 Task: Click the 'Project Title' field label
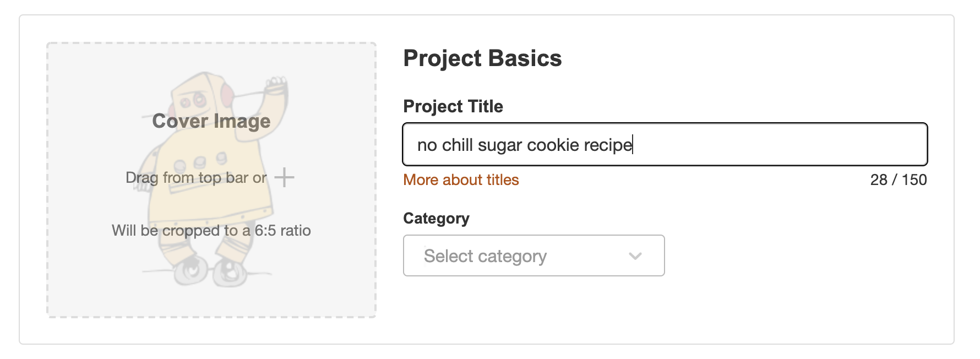(x=453, y=106)
